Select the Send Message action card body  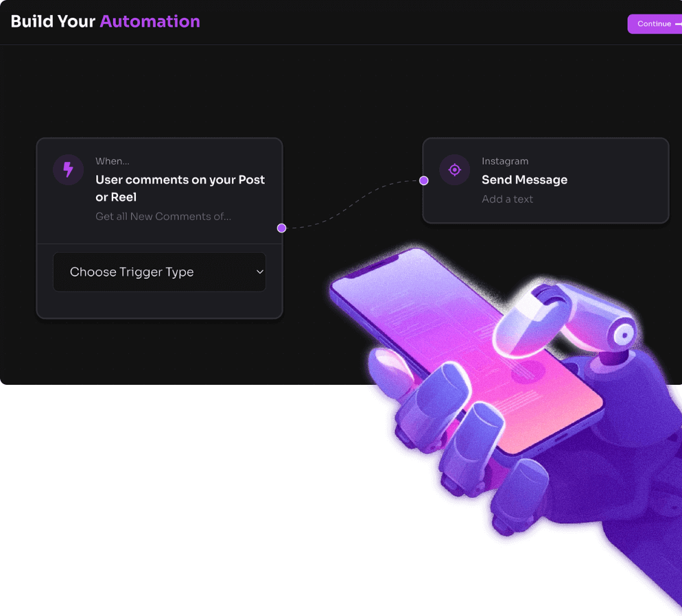545,180
